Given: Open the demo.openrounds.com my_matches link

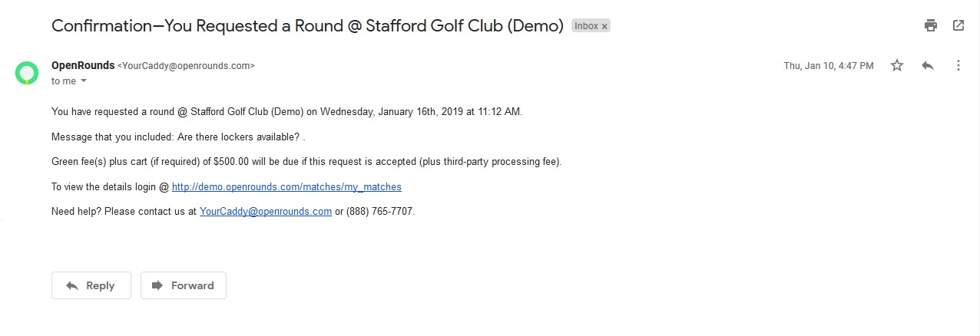Looking at the screenshot, I should (x=286, y=186).
